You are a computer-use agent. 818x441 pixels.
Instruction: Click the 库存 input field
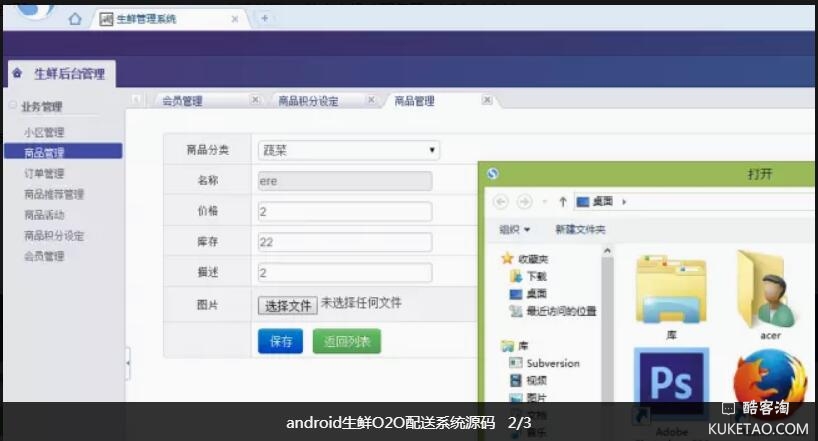click(x=345, y=242)
